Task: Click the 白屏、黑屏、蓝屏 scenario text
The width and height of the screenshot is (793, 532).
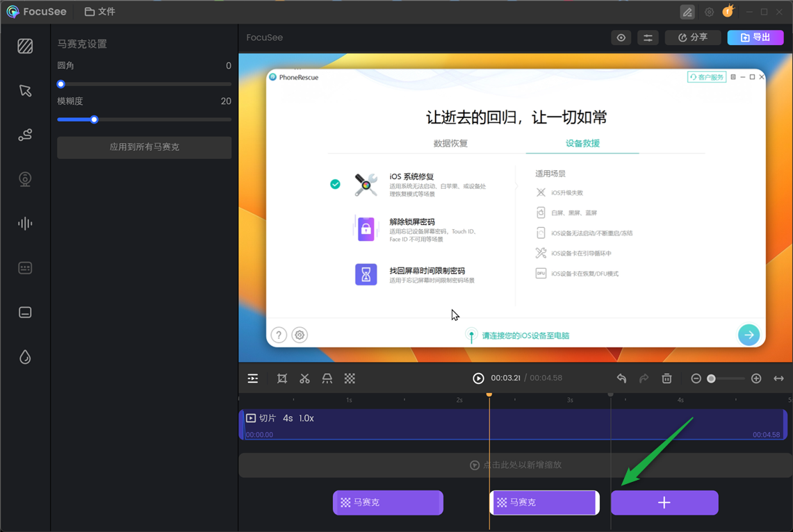Action: pyautogui.click(x=574, y=213)
